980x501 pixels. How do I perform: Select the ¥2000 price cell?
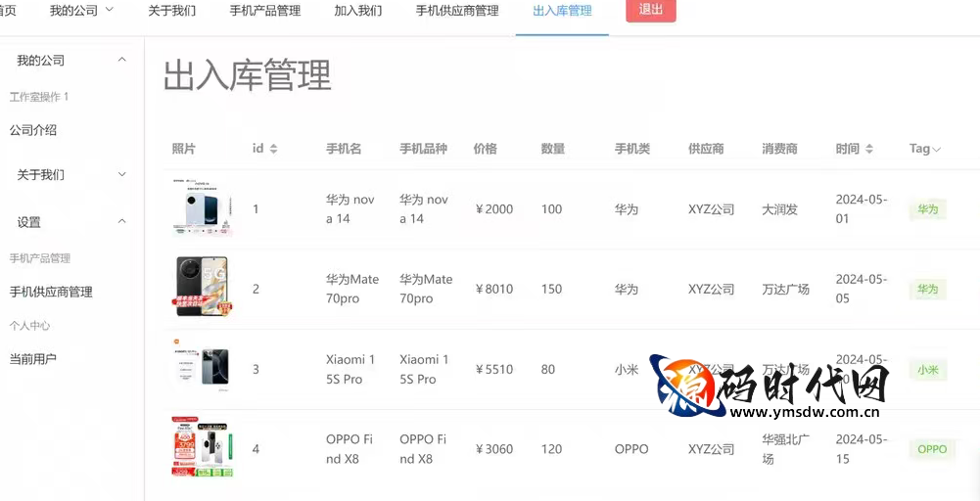click(493, 209)
